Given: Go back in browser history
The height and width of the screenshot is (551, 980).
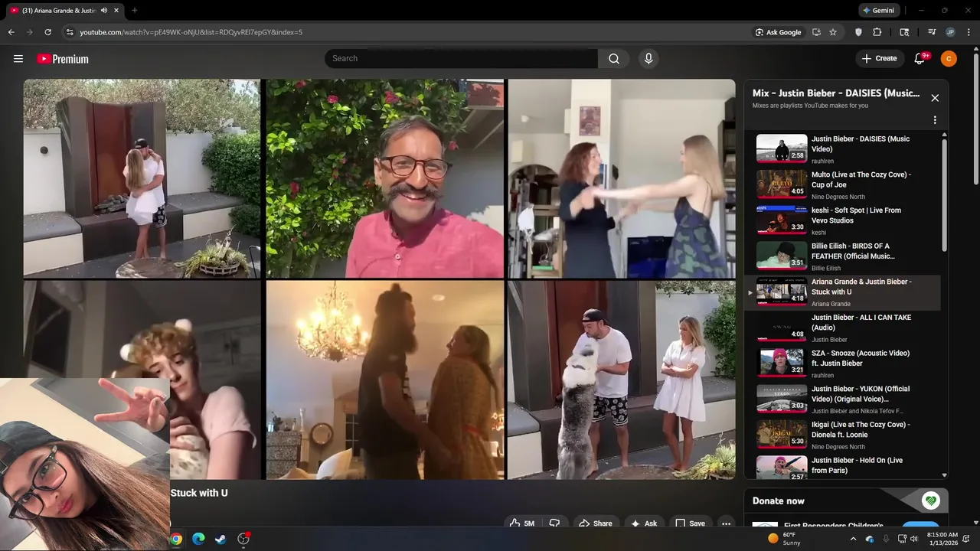Looking at the screenshot, I should 11,32.
